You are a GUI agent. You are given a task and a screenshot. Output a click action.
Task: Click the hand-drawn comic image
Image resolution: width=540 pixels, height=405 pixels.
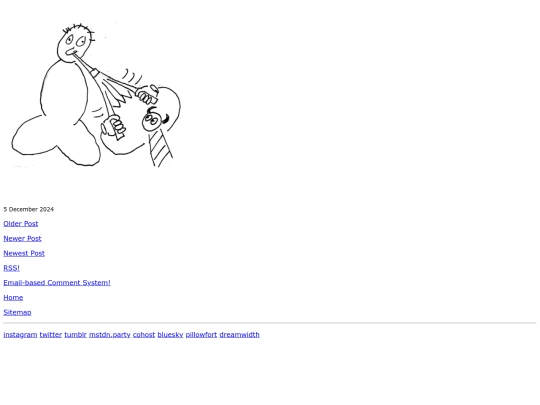point(95,95)
